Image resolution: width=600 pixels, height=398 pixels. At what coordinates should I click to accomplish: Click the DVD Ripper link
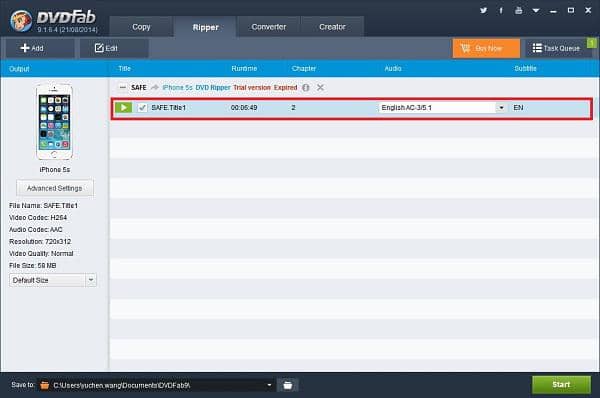pos(213,88)
